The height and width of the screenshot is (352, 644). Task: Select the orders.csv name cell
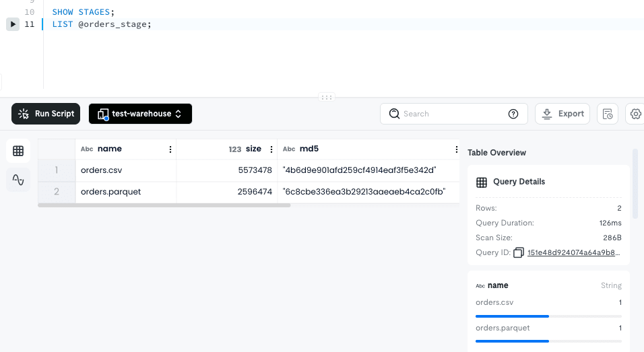pos(126,170)
